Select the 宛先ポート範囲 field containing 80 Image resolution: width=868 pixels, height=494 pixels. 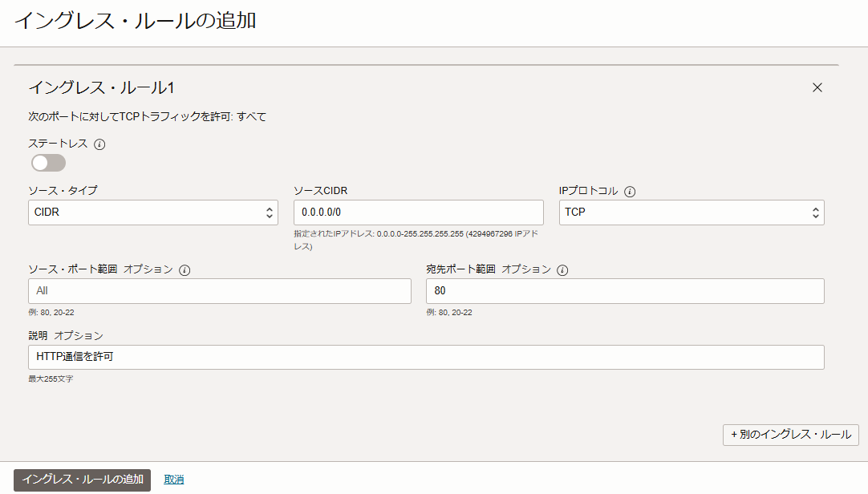click(x=624, y=291)
